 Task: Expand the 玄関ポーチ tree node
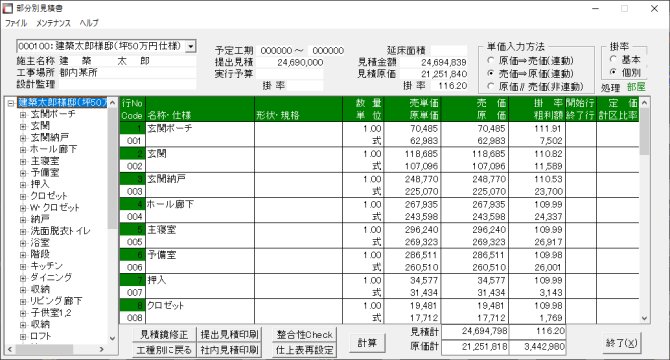23,114
